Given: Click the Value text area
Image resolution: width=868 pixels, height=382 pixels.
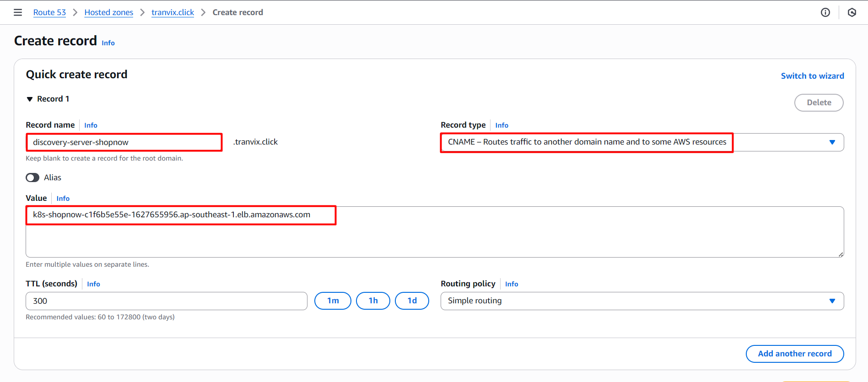Looking at the screenshot, I should (x=435, y=238).
